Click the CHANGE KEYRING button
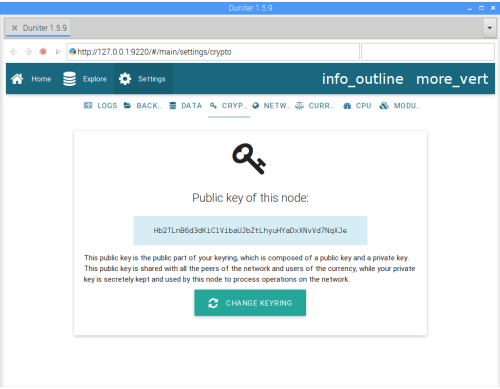Screen dimensions: 500x389 pos(250,303)
